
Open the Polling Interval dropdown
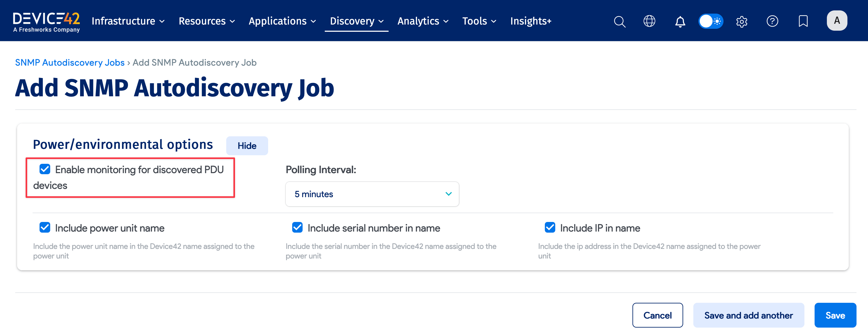tap(372, 194)
